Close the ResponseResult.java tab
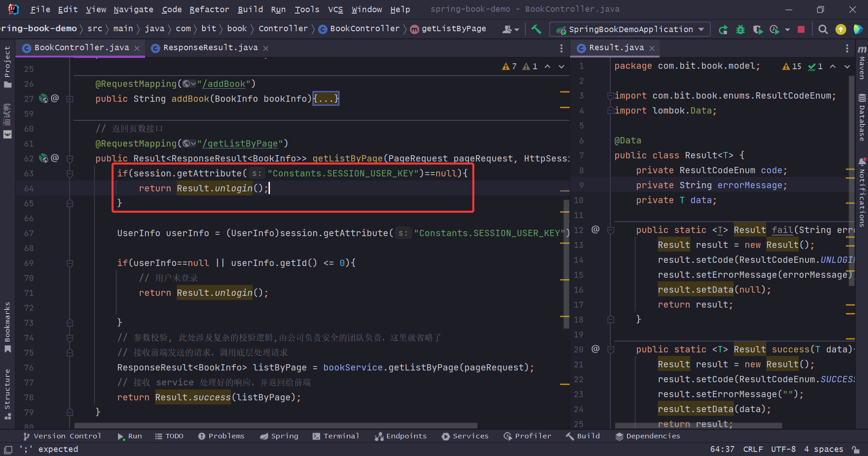Viewport: 868px width, 456px height. (x=266, y=48)
